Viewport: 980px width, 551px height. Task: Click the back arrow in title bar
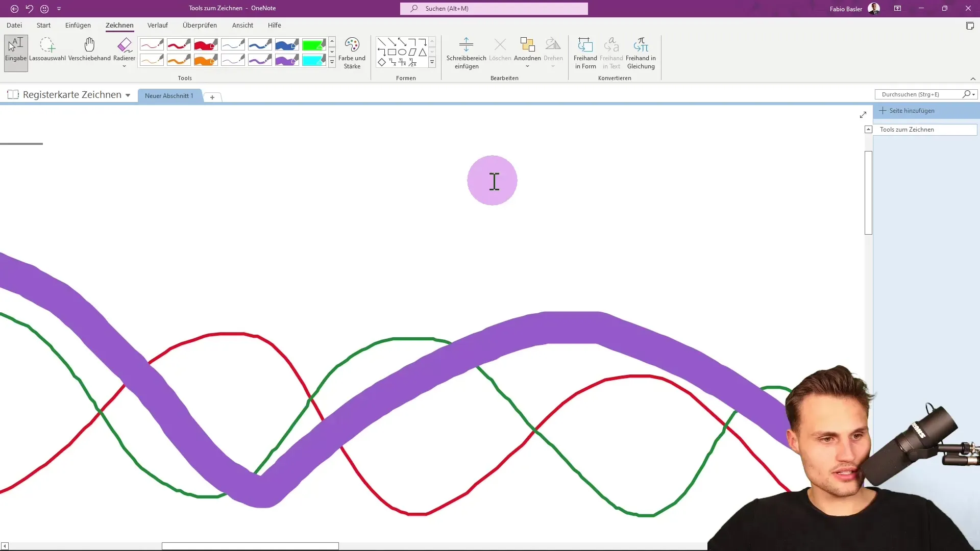pos(14,9)
